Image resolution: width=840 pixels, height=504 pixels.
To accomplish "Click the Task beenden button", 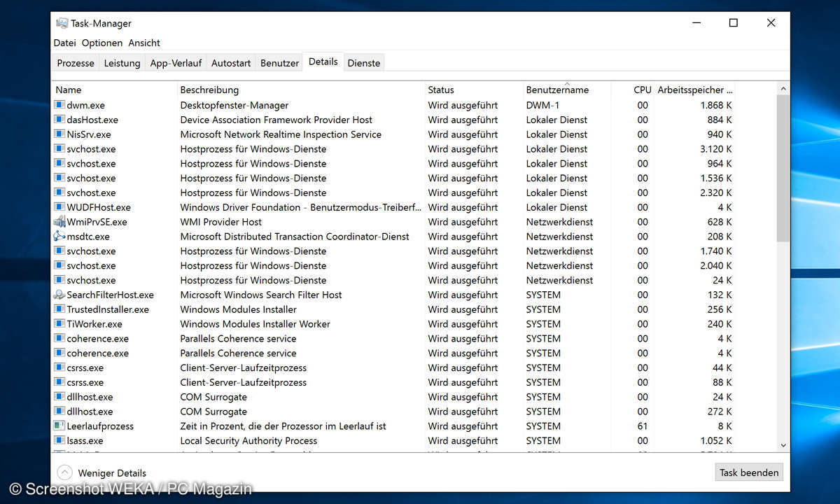I will coord(749,472).
